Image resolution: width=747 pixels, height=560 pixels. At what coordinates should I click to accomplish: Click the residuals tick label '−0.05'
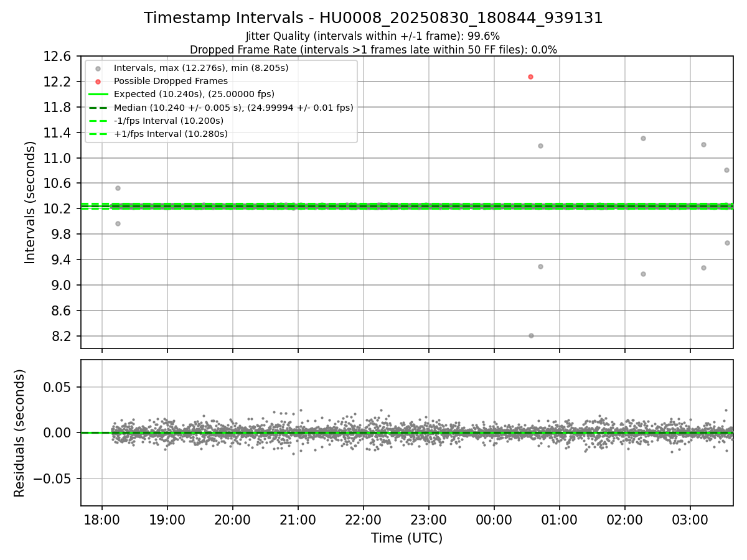54,478
